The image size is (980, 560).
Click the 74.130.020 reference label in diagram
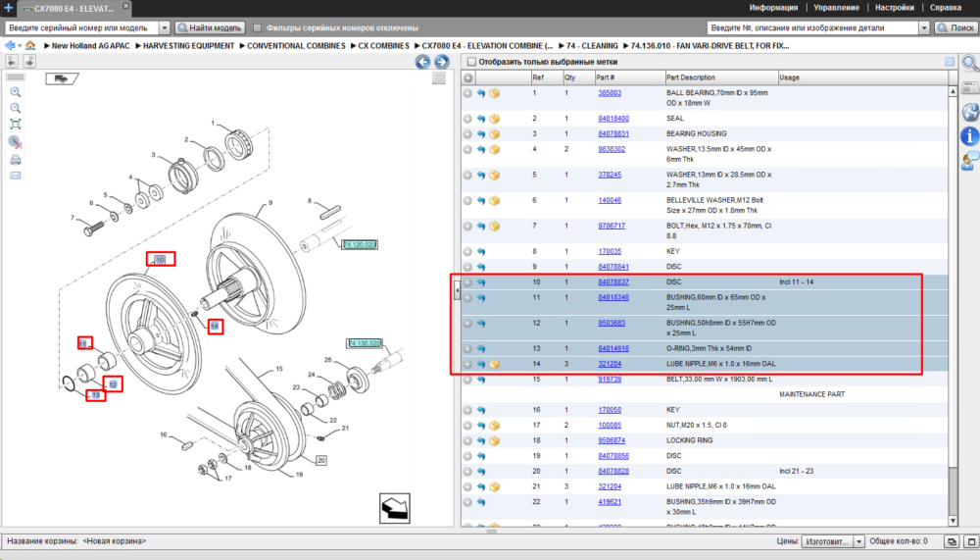(x=364, y=343)
